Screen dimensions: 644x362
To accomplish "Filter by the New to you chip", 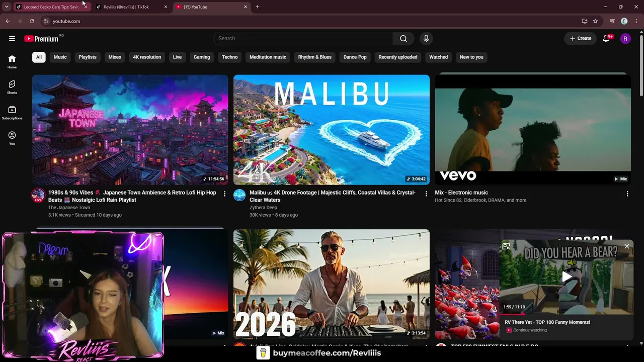I will pos(471,57).
